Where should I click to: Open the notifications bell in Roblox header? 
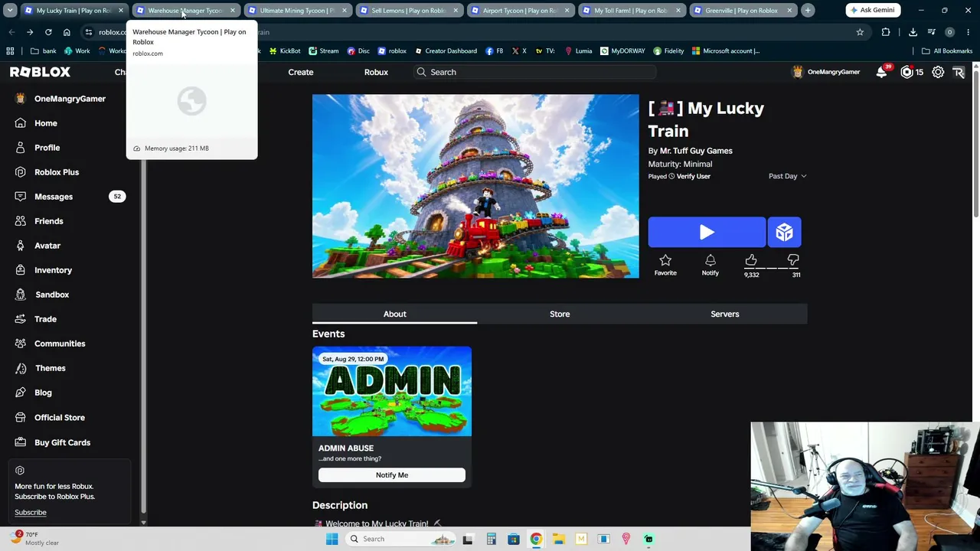tap(882, 72)
